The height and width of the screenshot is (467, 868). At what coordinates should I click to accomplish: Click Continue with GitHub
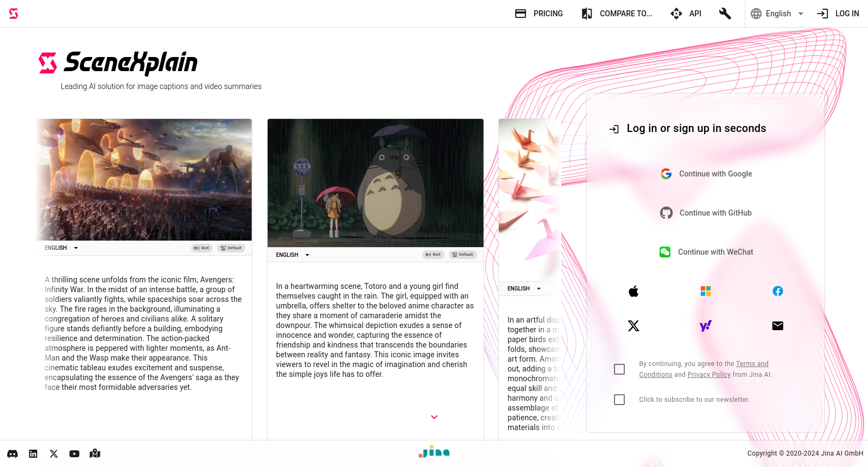(x=706, y=213)
